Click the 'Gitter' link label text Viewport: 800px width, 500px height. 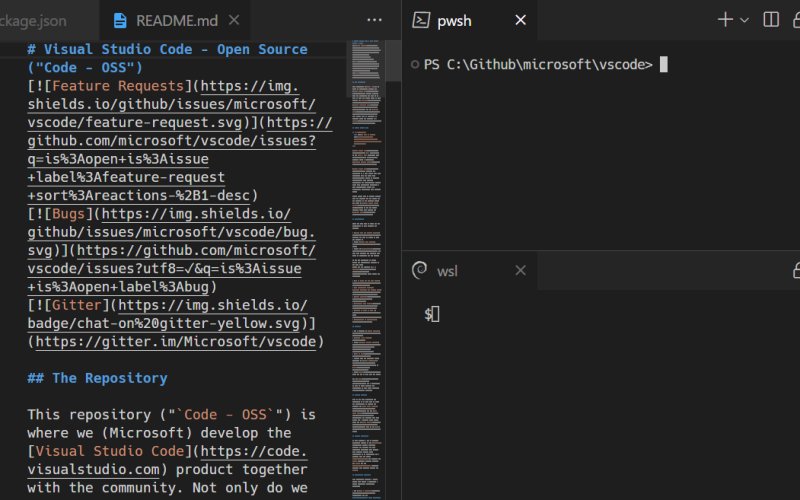click(77, 305)
